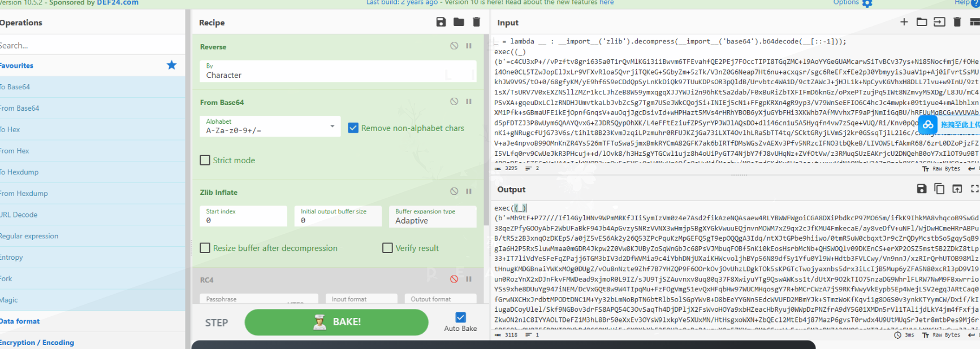Toggle the Auto Bake checkbox
Screen dimensions: 980x349
[460, 317]
